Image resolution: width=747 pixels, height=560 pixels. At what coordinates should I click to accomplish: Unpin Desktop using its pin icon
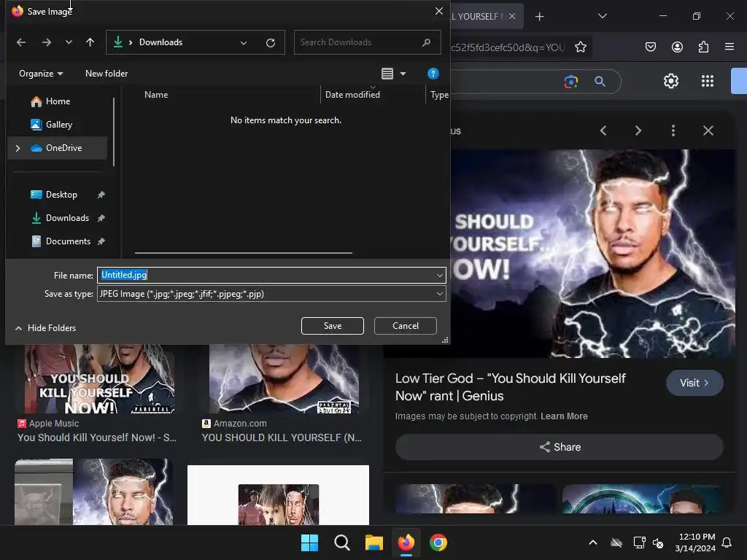[x=101, y=195]
